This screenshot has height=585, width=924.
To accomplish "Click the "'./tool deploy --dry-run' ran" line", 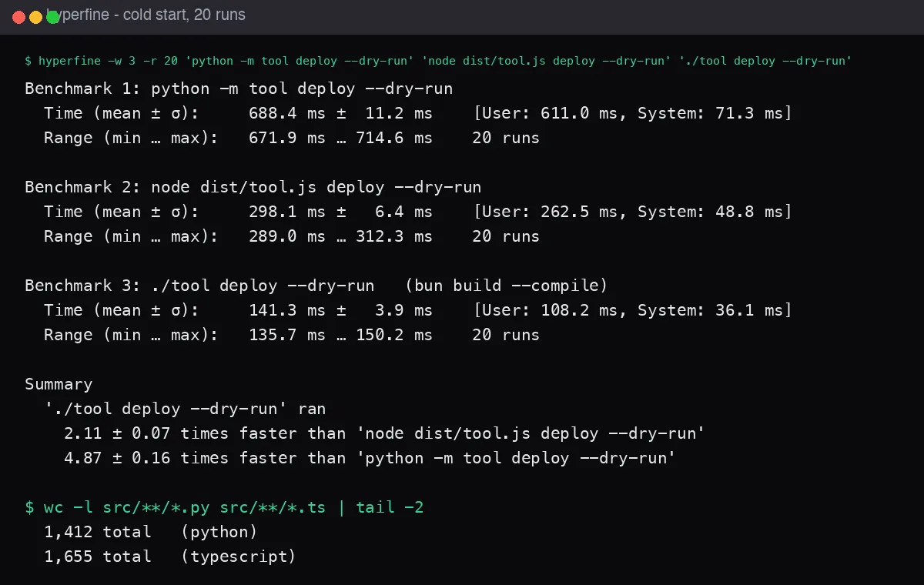I will pos(185,409).
